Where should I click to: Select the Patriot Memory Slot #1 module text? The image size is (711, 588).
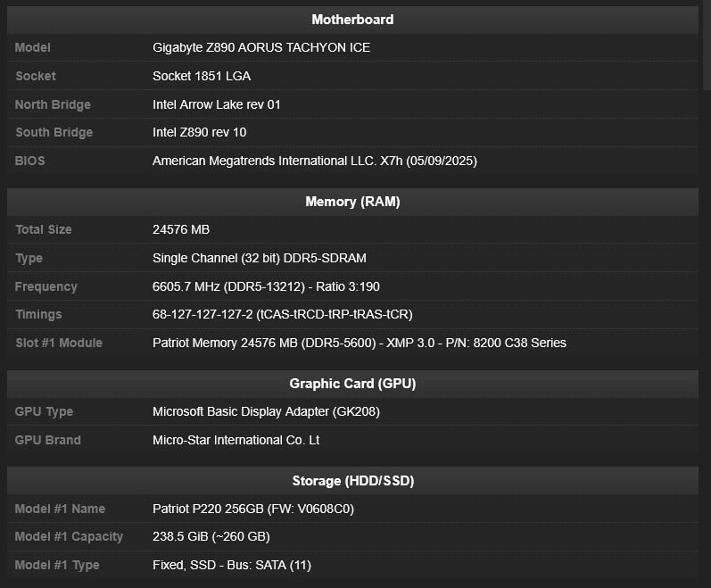tap(360, 343)
